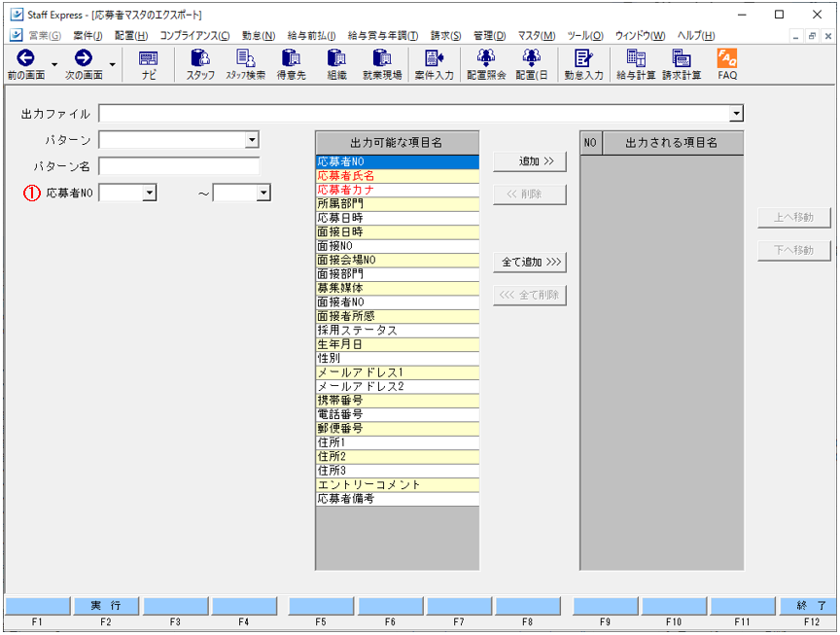This screenshot has height=635, width=840.
Task: Click the 全て追加 >>> button
Action: click(x=529, y=262)
